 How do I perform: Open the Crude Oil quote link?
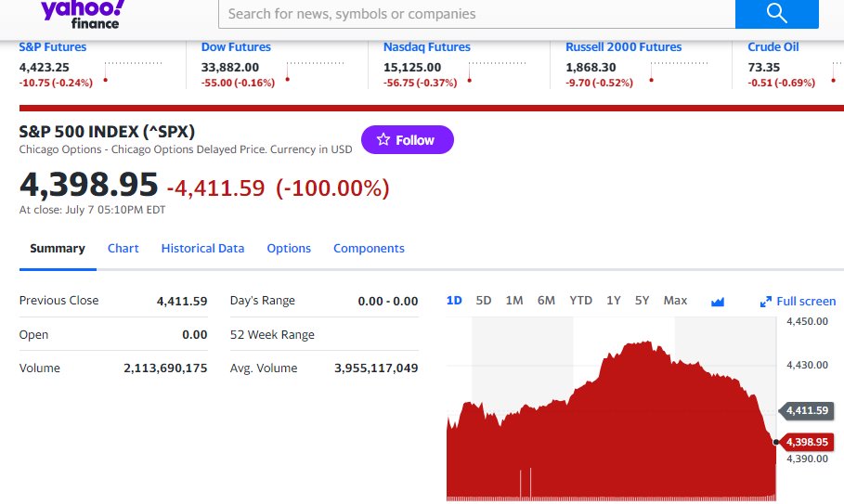(773, 46)
